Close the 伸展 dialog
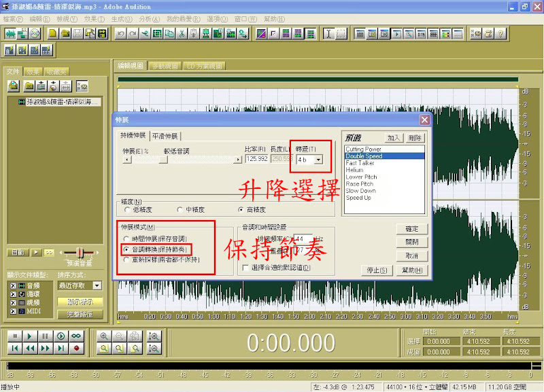Screen dimensions: 544x392 coord(424,120)
